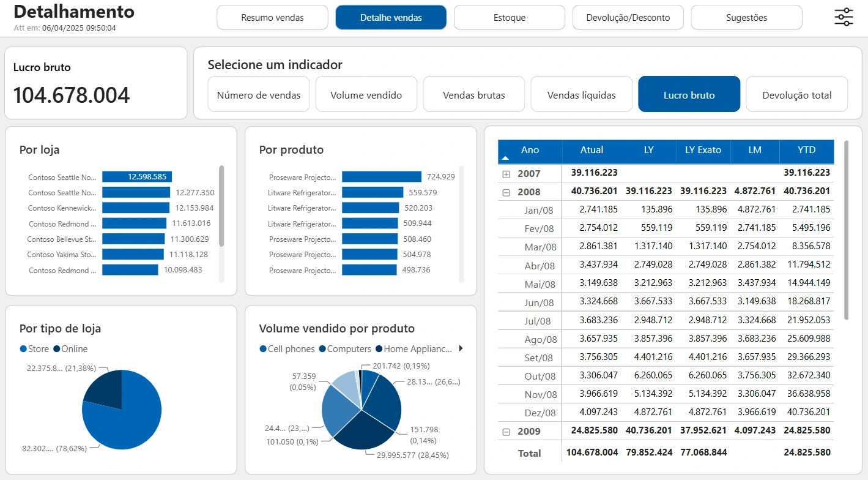
Task: Pick the Vendas brutas indicator
Action: [474, 94]
